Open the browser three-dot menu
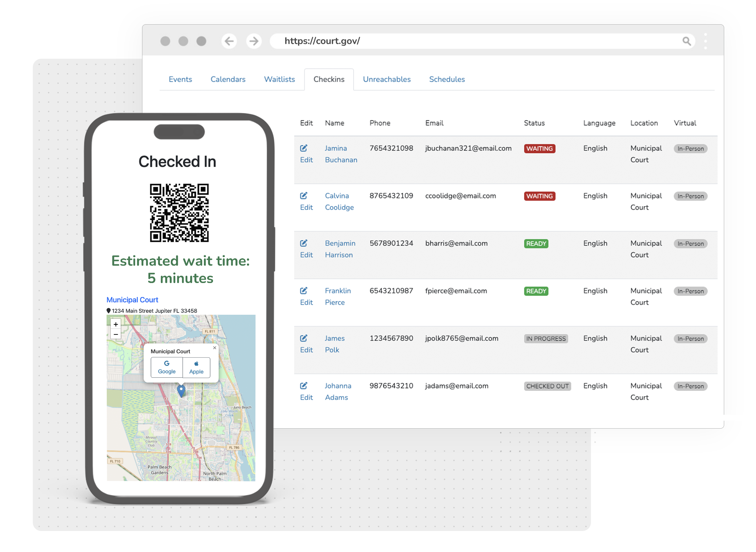Screen dimensions: 756x552 (705, 41)
